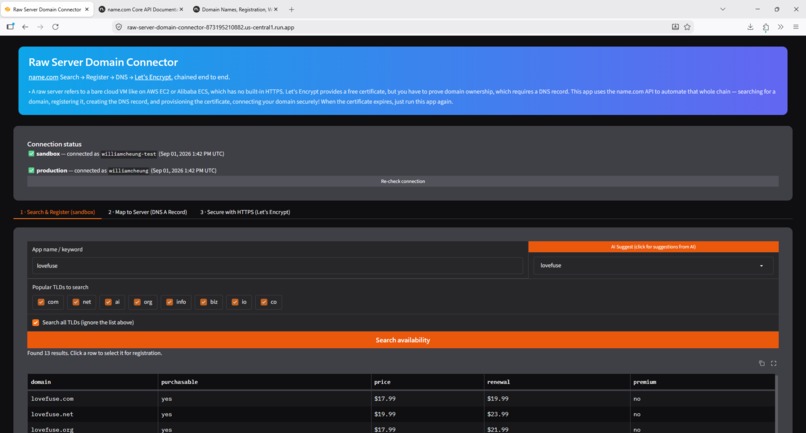Open a new browser tab
Screen dimensions: 806x433
pyautogui.click(x=291, y=9)
